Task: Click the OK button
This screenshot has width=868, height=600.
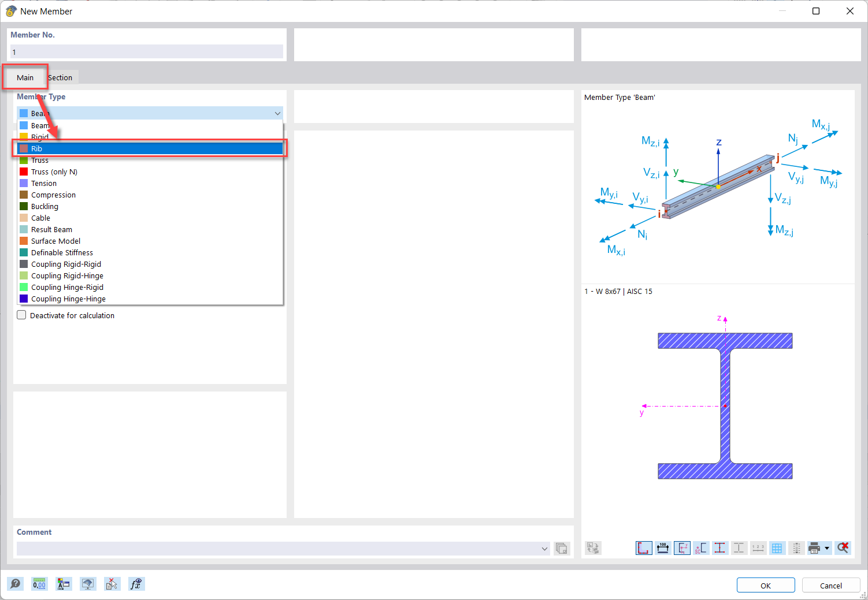Action: (x=766, y=585)
